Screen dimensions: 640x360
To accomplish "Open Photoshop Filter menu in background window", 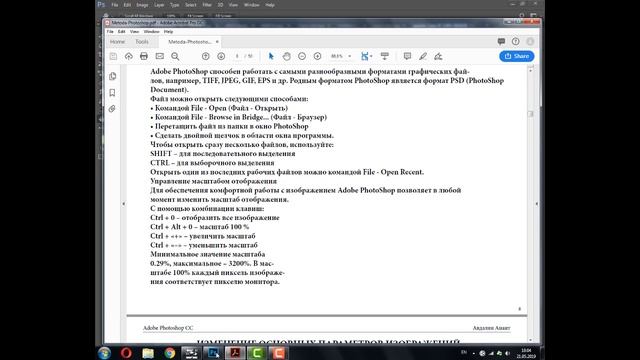I will pos(207,5).
